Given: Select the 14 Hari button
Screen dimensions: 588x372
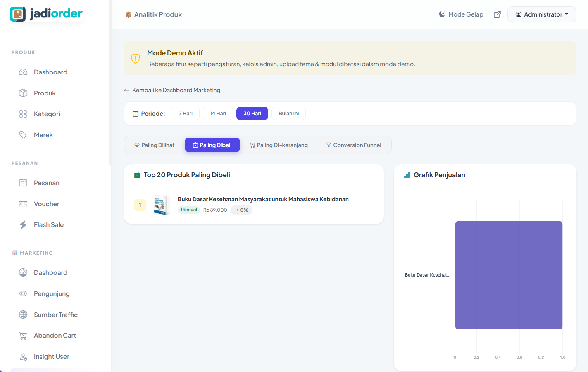Looking at the screenshot, I should (x=218, y=113).
